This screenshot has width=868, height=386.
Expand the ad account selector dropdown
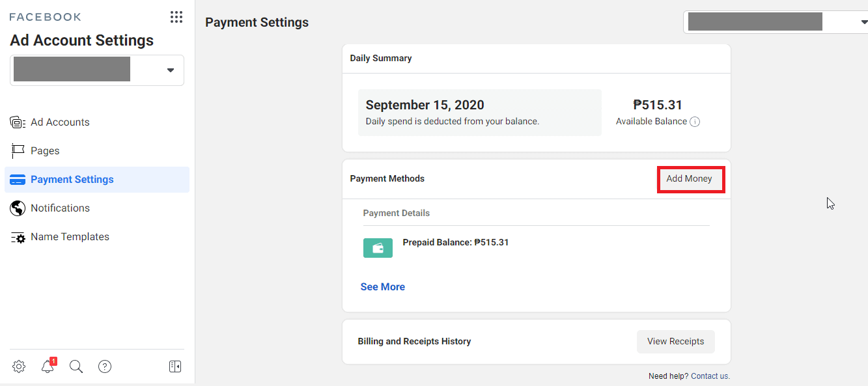pyautogui.click(x=170, y=70)
